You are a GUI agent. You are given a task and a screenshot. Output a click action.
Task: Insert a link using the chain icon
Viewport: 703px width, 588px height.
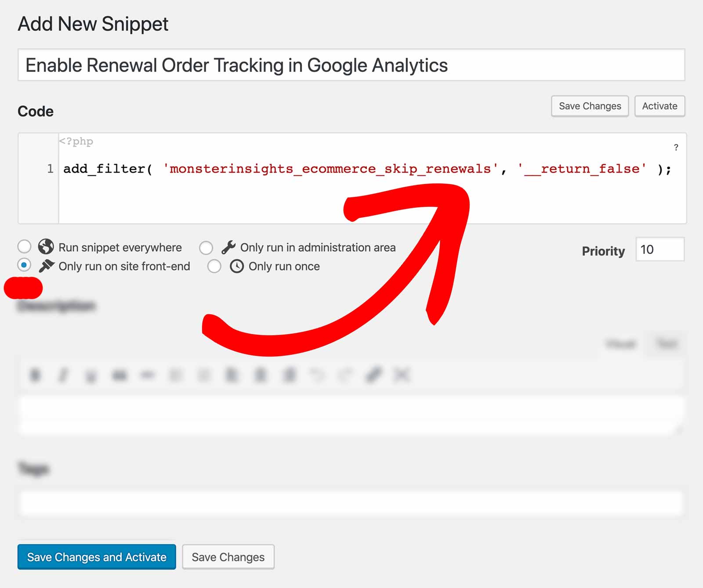(x=373, y=375)
